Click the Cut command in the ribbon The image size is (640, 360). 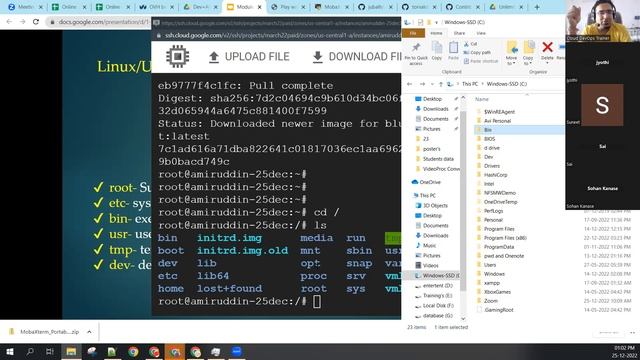tap(471, 44)
